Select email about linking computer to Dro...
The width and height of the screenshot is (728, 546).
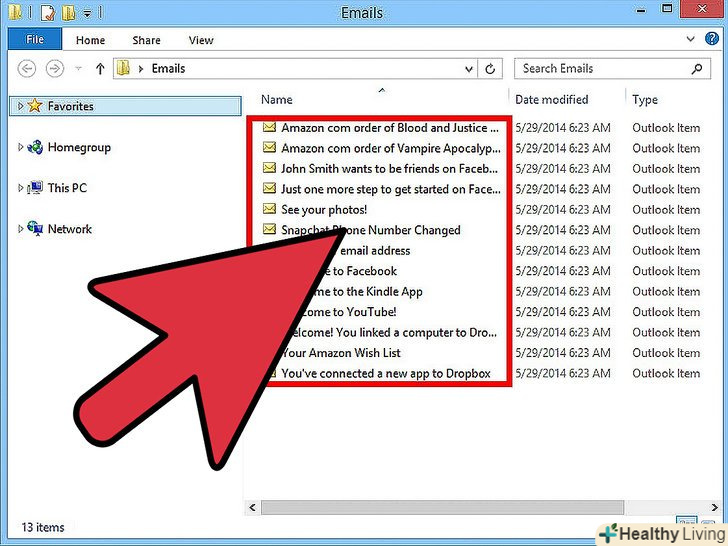392,332
